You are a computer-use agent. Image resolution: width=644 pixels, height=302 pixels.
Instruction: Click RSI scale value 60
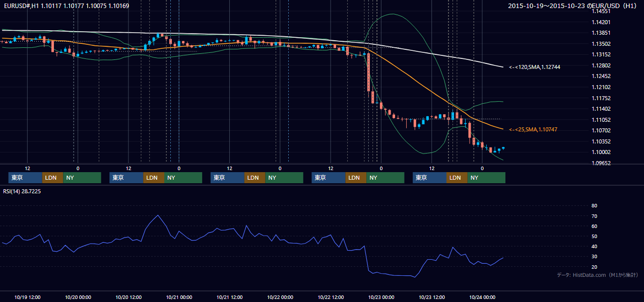(x=594, y=226)
